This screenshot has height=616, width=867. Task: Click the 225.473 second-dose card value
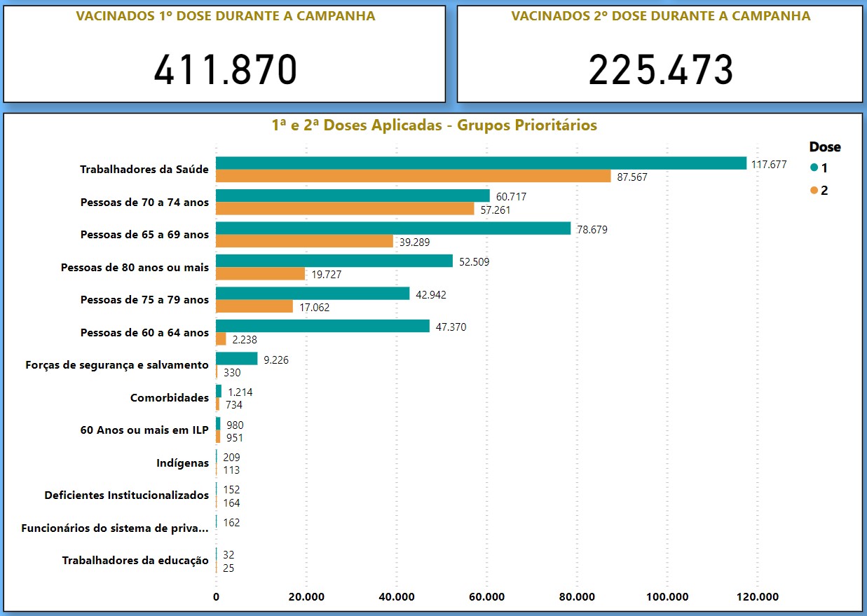coord(660,71)
